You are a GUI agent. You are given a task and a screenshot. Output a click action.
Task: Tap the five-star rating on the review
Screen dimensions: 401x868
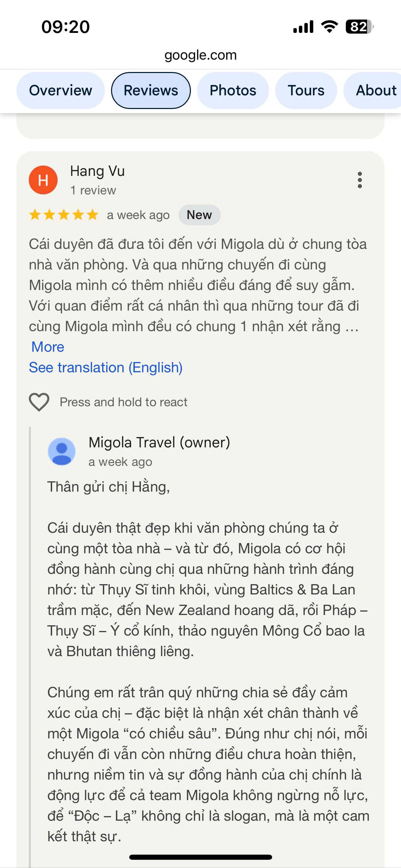point(64,215)
